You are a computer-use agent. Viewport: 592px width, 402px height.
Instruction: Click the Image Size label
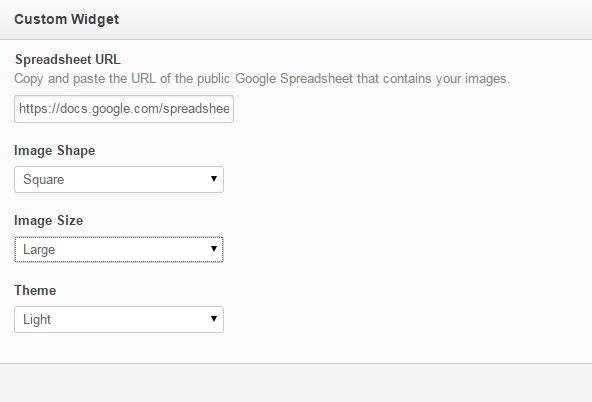coord(49,220)
